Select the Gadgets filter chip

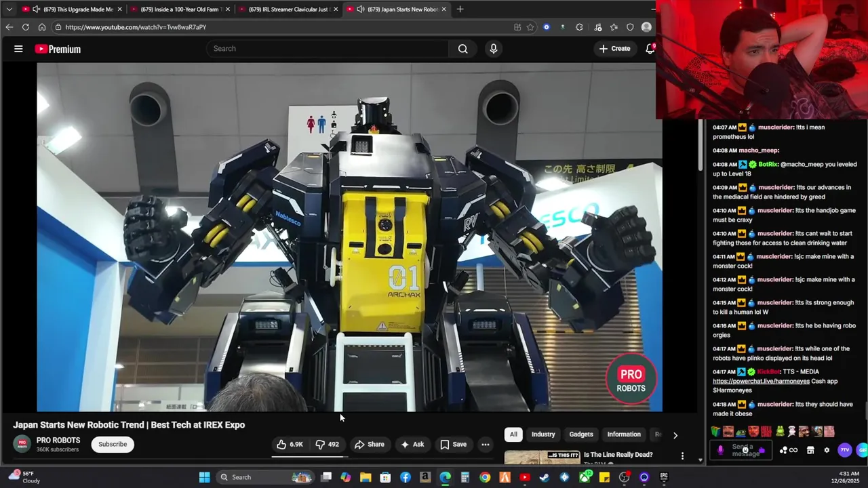(x=581, y=434)
